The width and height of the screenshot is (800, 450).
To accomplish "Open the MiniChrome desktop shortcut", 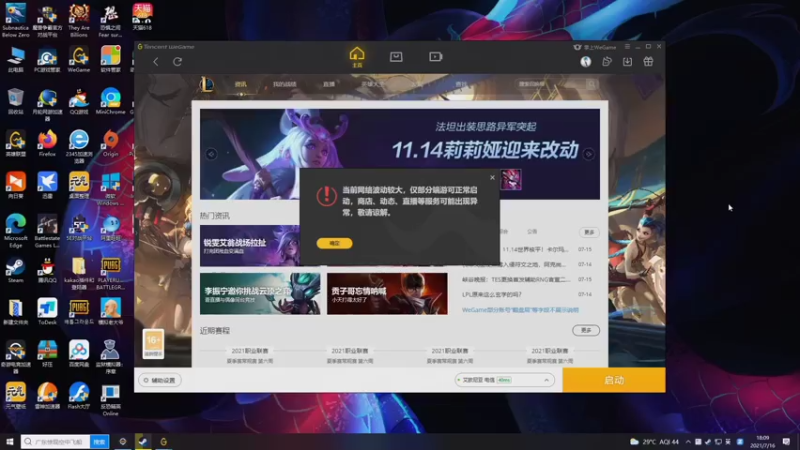I will [x=110, y=101].
